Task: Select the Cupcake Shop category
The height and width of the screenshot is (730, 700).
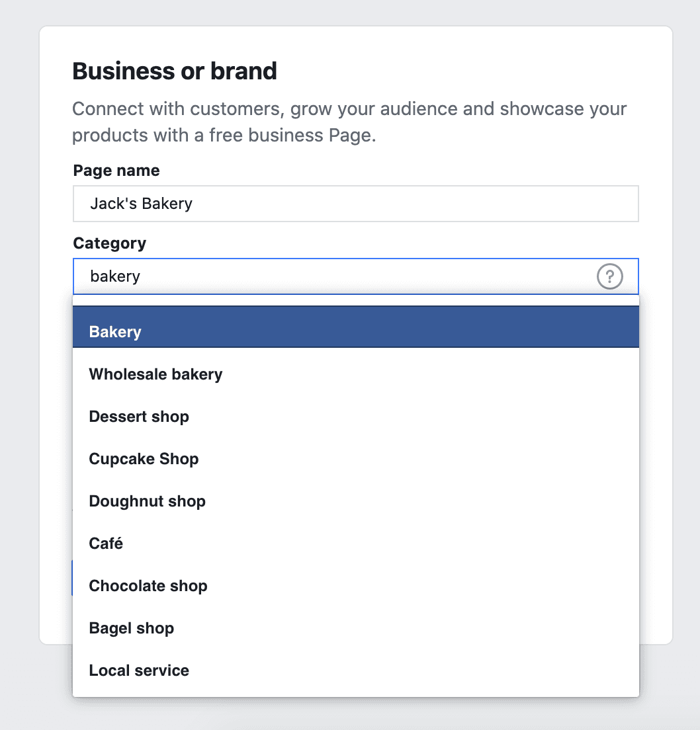Action: click(144, 459)
